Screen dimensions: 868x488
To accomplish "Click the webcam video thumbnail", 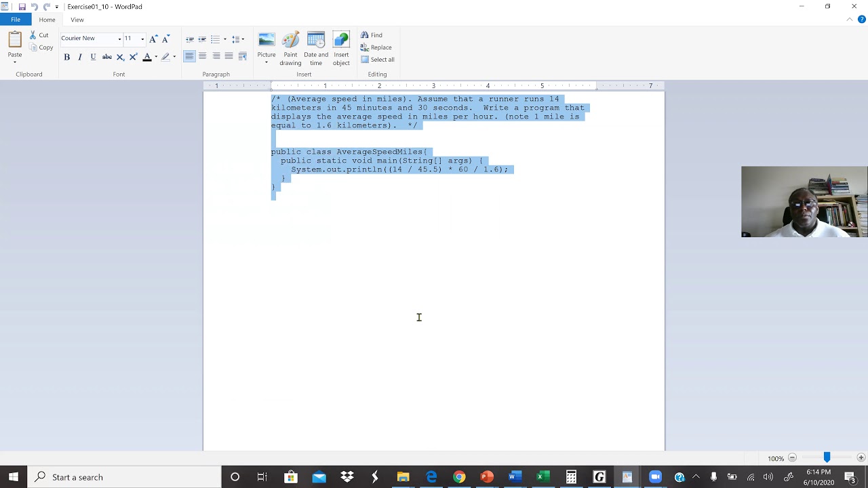I will [804, 201].
